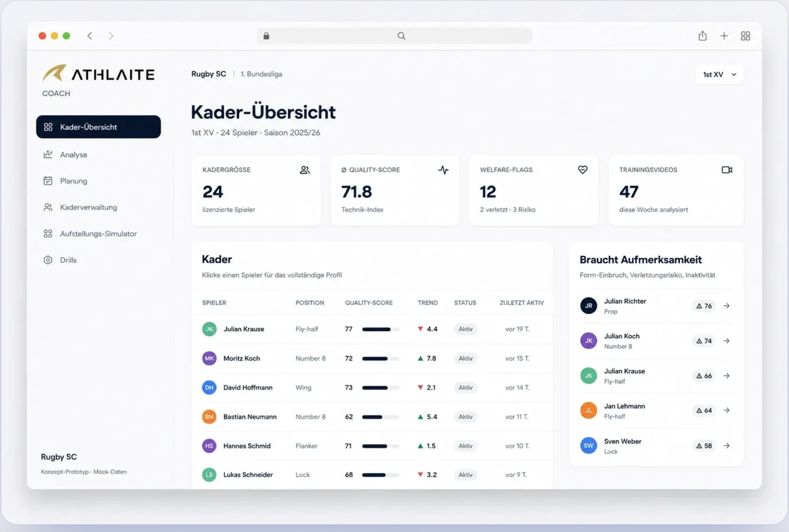Open Lukas Schneider's player profile
This screenshot has width=789, height=532.
point(248,475)
